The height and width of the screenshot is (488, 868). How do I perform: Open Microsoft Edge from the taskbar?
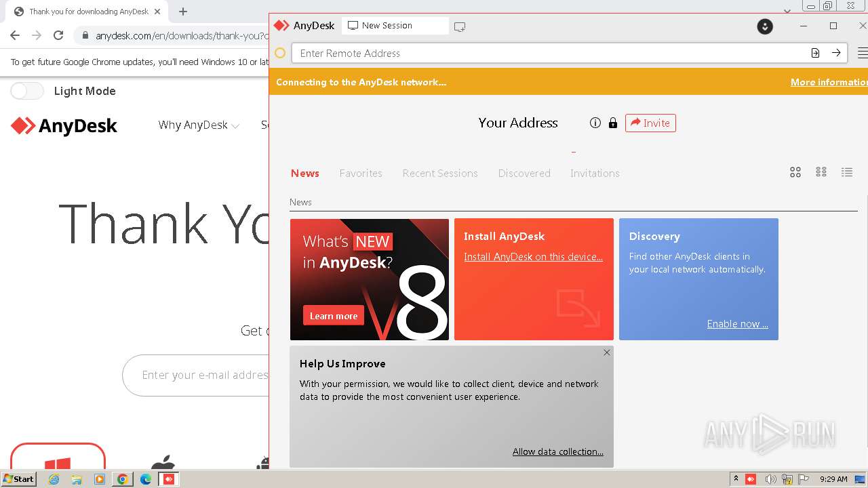[x=145, y=479]
